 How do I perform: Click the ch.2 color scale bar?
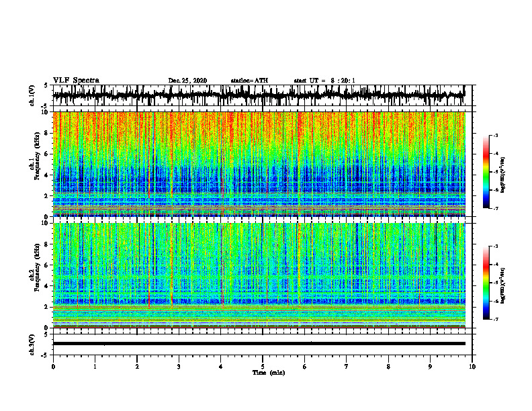[x=486, y=283]
